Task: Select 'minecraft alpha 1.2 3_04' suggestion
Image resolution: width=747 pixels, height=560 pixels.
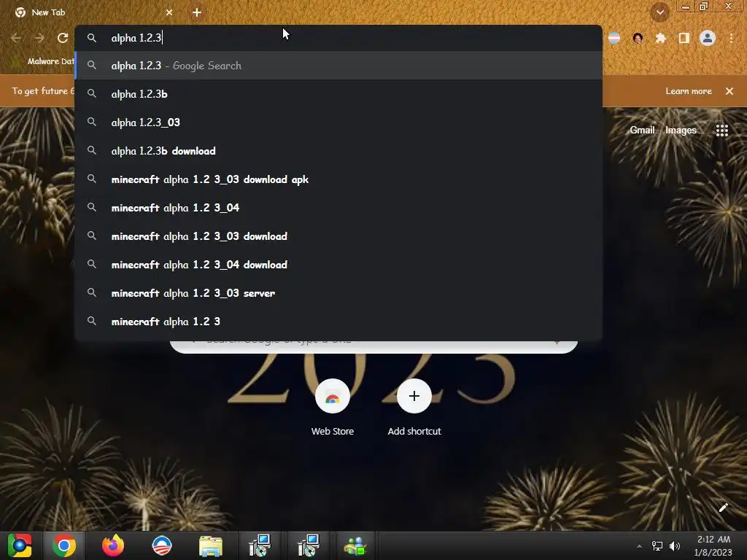Action: point(338,208)
